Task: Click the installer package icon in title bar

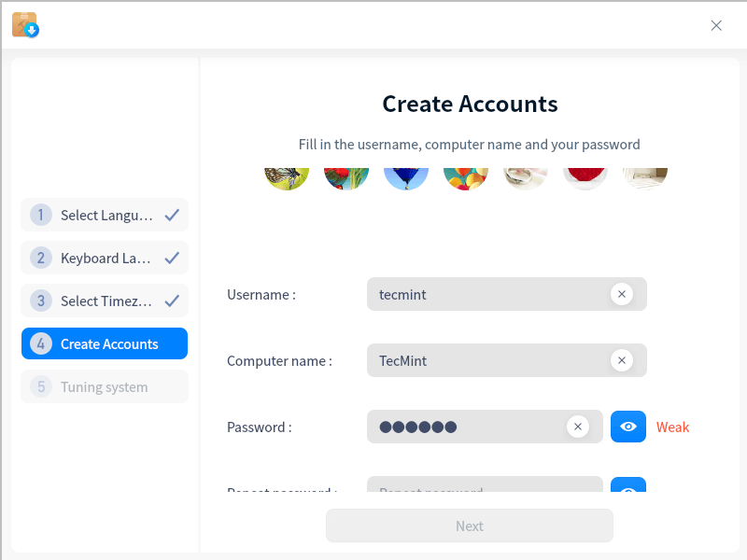Action: [x=25, y=25]
